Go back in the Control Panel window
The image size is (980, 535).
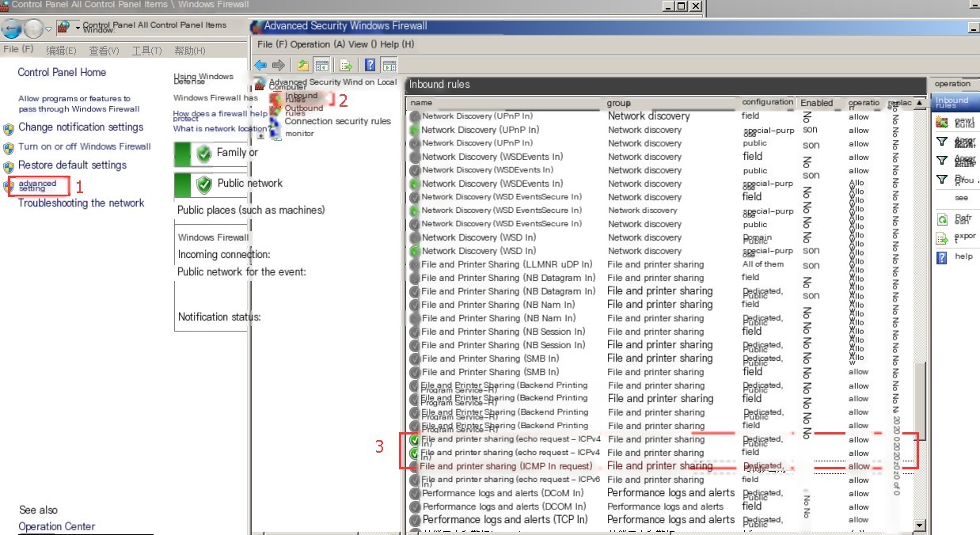click(12, 29)
